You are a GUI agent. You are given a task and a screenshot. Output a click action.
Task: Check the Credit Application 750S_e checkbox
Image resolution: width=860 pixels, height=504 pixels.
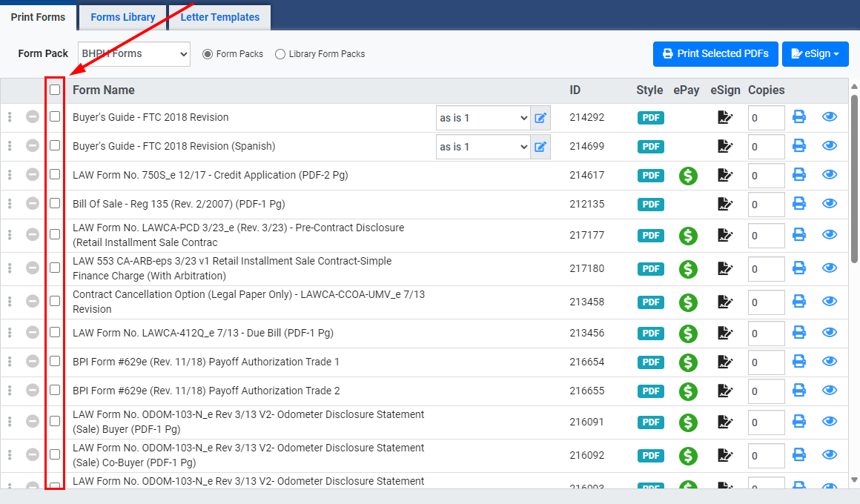[x=55, y=174]
